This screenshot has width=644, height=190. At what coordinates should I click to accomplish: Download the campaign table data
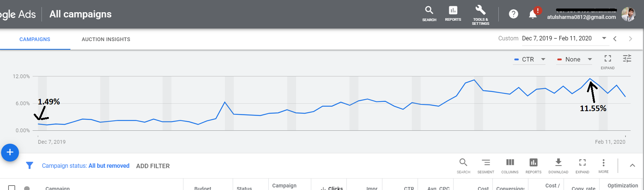[558, 165]
